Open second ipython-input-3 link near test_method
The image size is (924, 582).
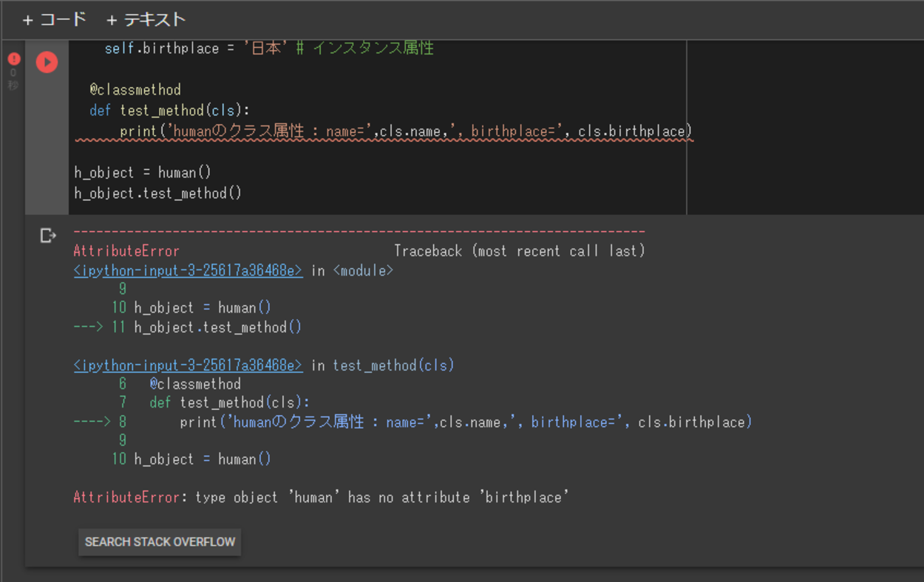(188, 366)
